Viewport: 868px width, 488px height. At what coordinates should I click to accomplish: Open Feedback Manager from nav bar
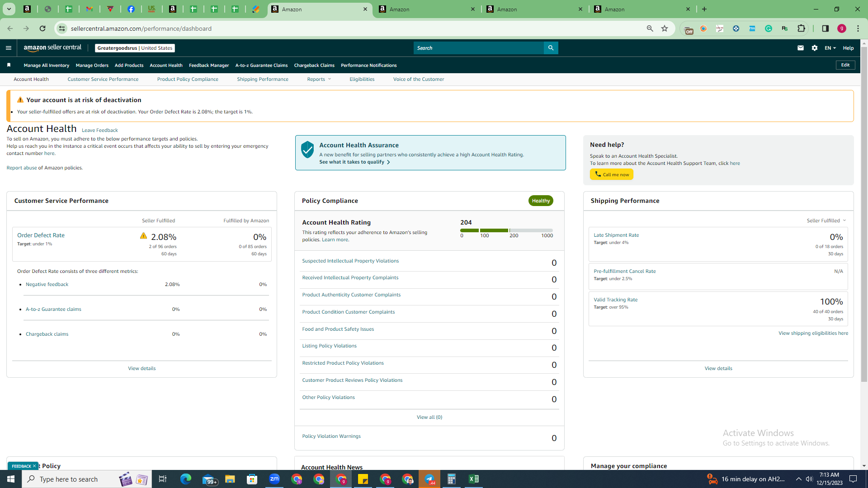tap(209, 65)
